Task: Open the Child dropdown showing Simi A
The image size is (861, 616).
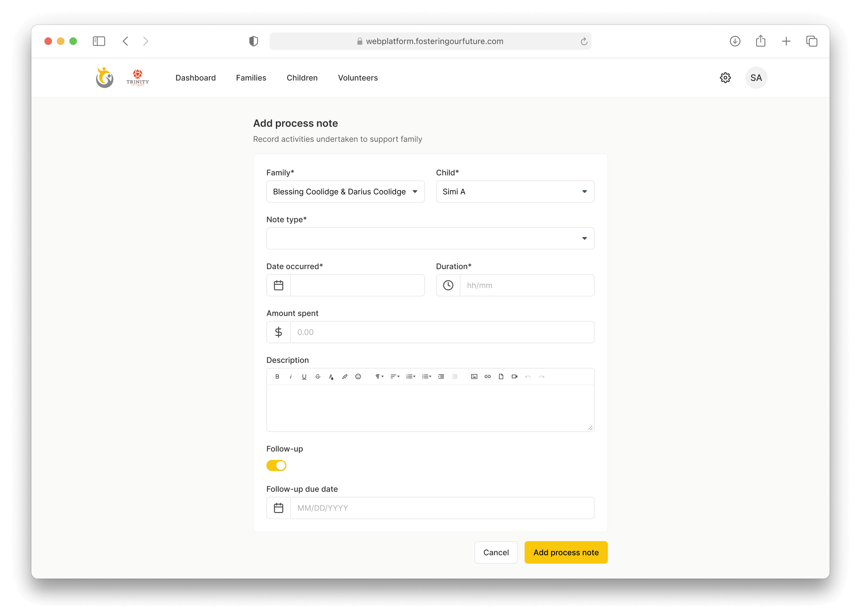Action: (515, 192)
